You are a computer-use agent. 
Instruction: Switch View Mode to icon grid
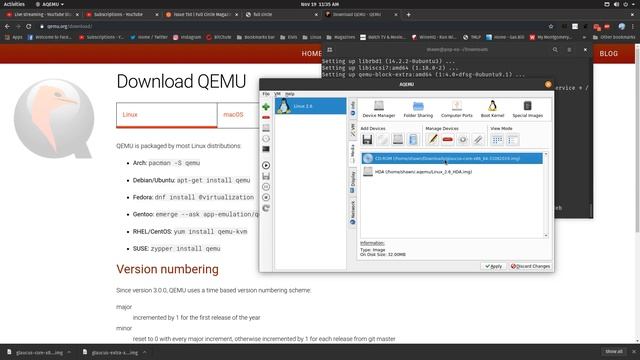[x=497, y=140]
